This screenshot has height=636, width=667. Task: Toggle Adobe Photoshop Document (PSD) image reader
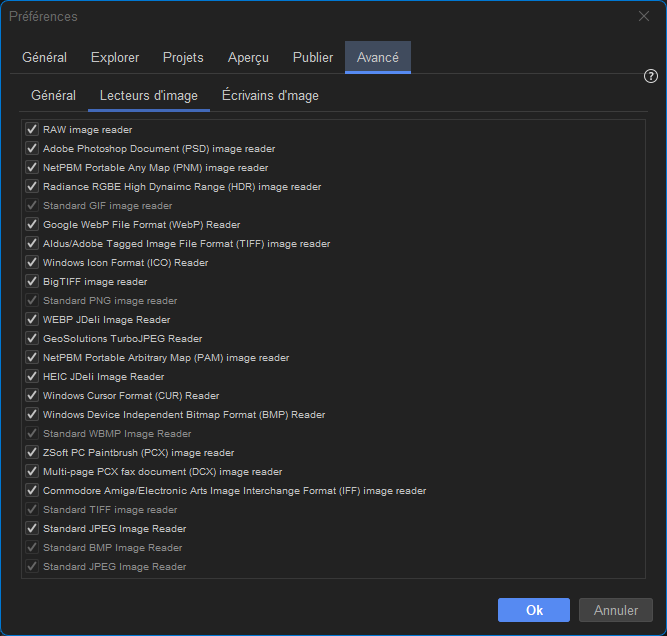coord(32,148)
